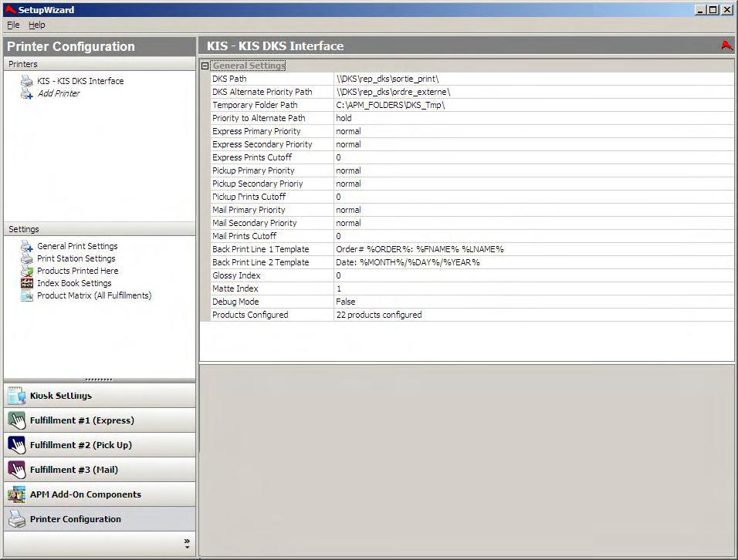Click the Fulfillment #2 Pick Up hand icon

(16, 445)
